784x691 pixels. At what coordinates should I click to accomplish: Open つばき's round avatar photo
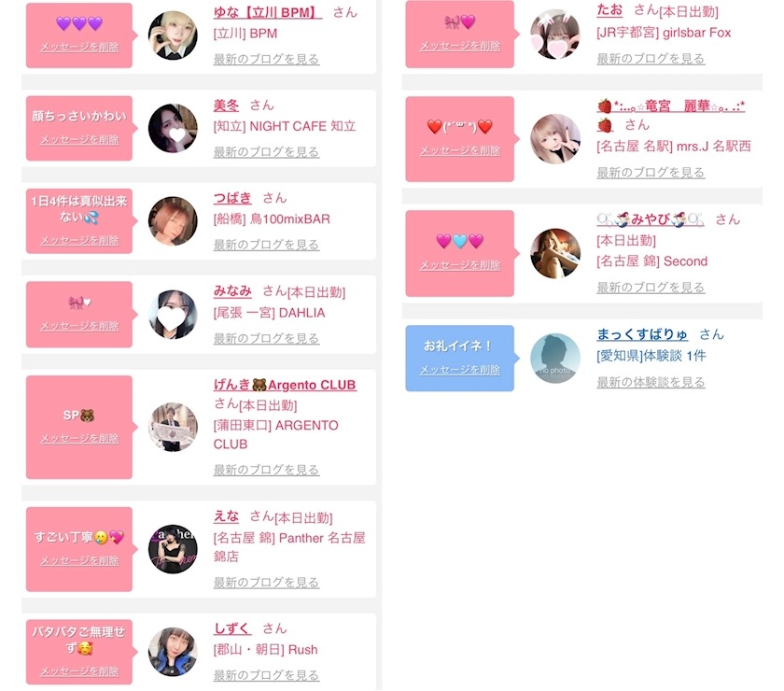click(x=173, y=220)
